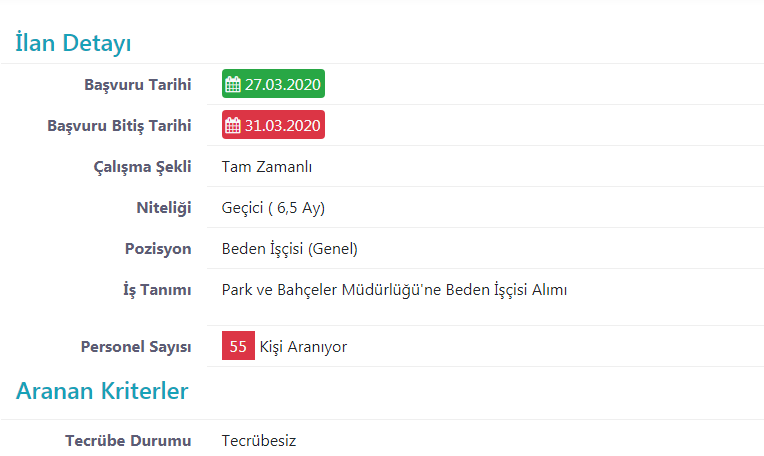
Task: Select the red 31.03.2020 end date badge
Action: (x=273, y=125)
